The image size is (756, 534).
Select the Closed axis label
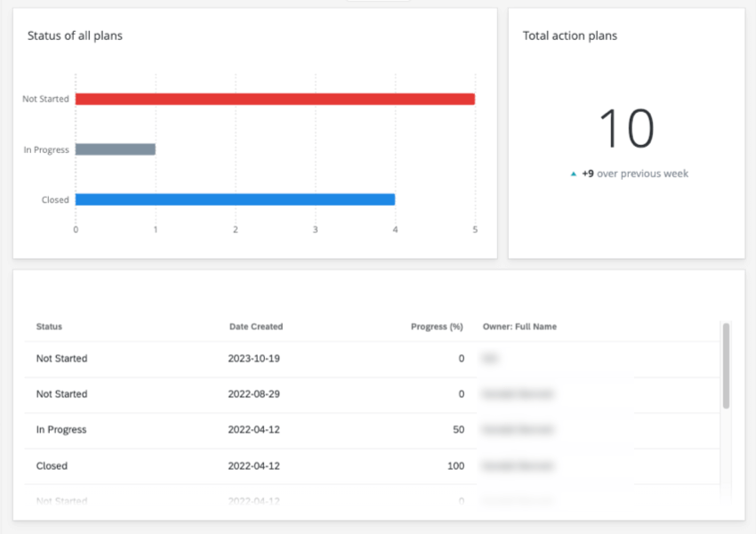57,199
